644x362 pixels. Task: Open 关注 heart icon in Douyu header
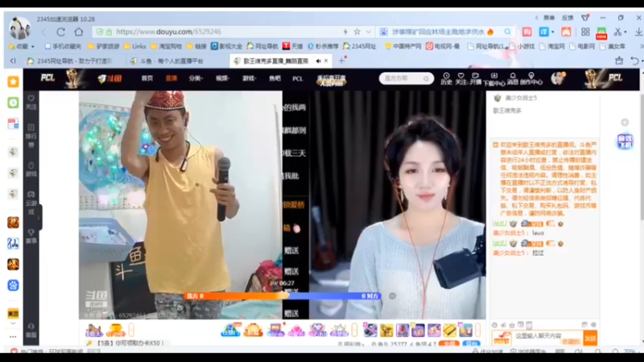click(x=460, y=78)
